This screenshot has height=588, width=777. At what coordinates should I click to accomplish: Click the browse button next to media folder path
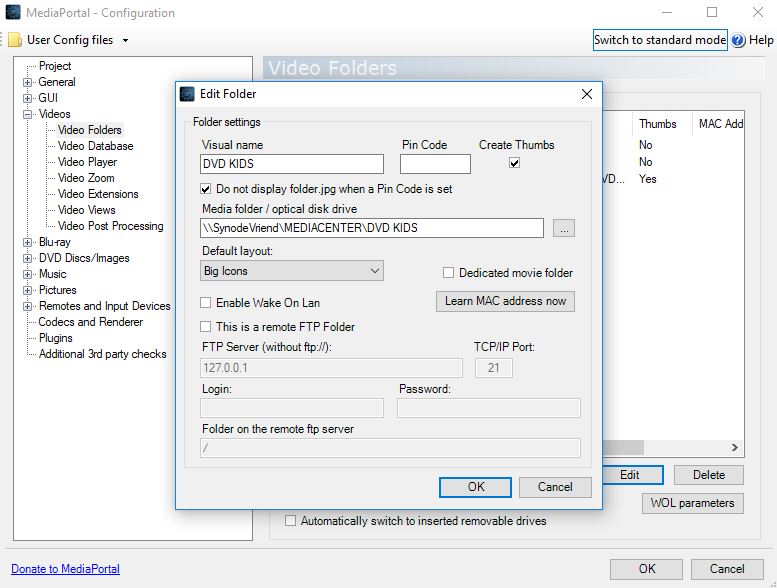[x=564, y=228]
